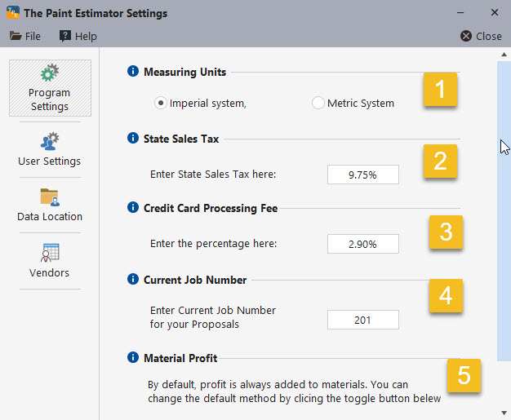
Task: Click the Current Job Number field
Action: point(363,320)
